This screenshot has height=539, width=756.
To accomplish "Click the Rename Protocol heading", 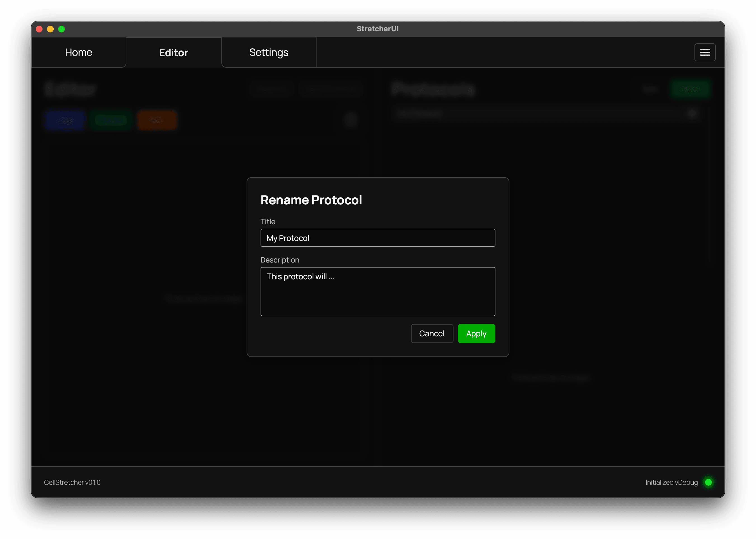I will 311,200.
